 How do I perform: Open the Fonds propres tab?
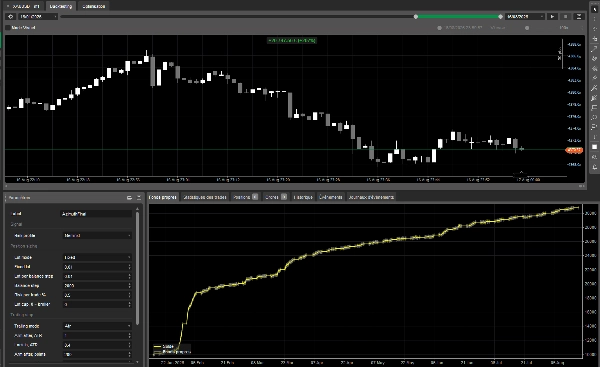click(x=163, y=197)
